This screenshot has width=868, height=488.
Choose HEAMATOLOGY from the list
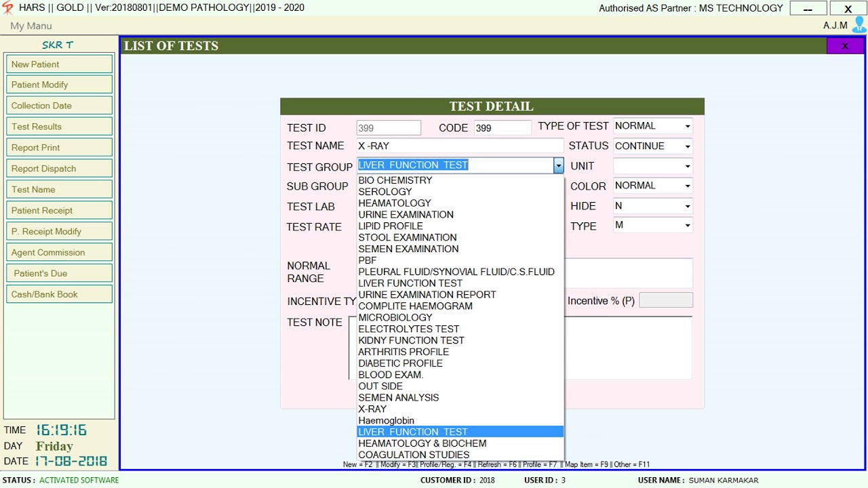(x=460, y=203)
